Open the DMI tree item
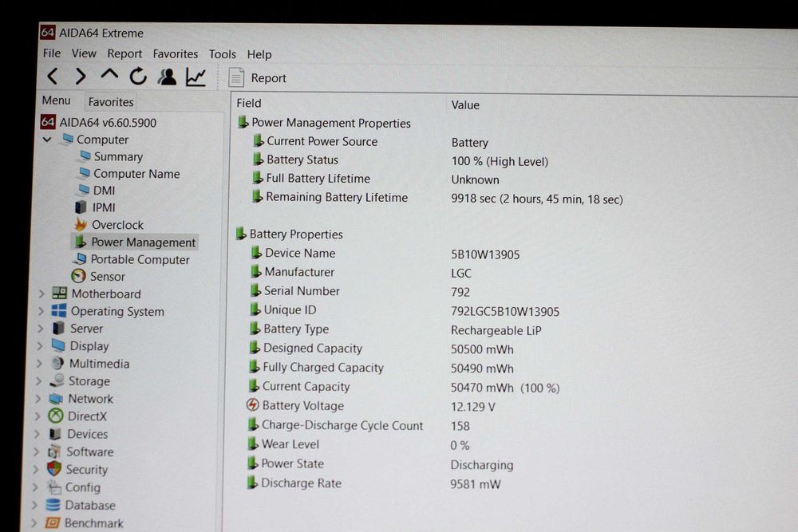The height and width of the screenshot is (532, 798). pyautogui.click(x=104, y=190)
